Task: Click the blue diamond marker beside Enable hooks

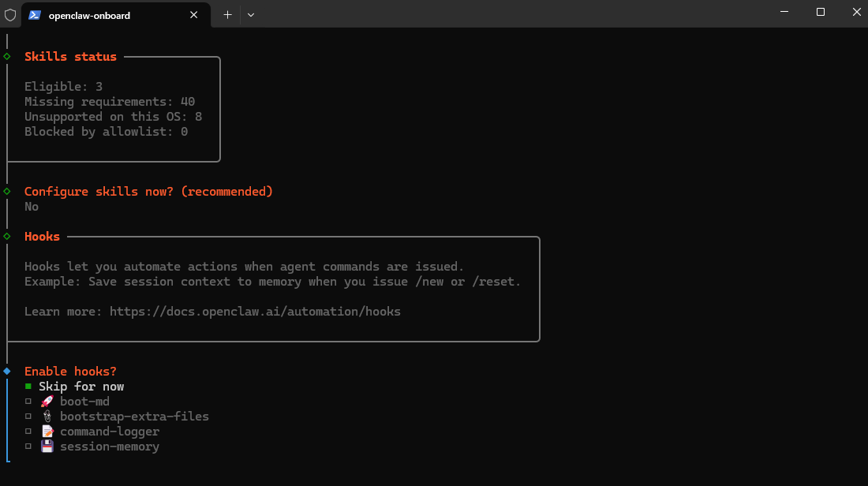Action: point(7,371)
